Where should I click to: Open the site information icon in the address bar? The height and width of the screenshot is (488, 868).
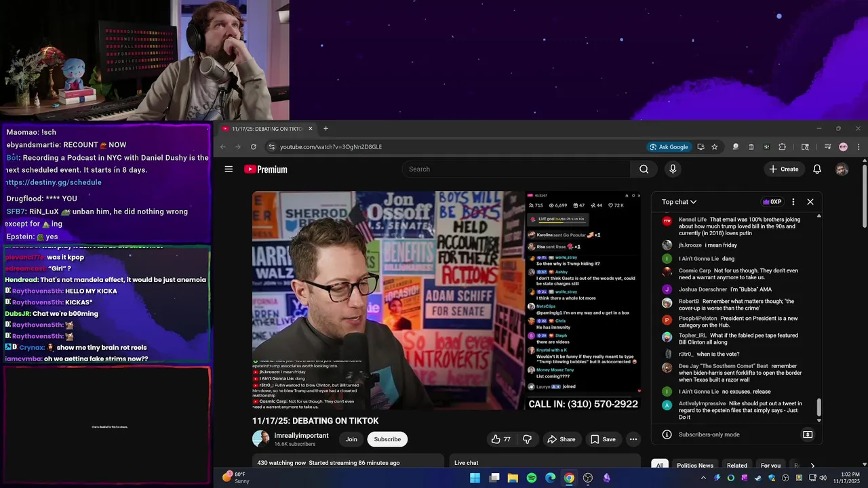[271, 146]
